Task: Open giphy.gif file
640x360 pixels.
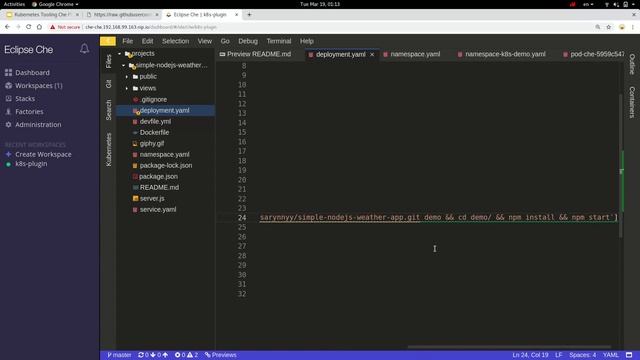Action: [x=152, y=143]
